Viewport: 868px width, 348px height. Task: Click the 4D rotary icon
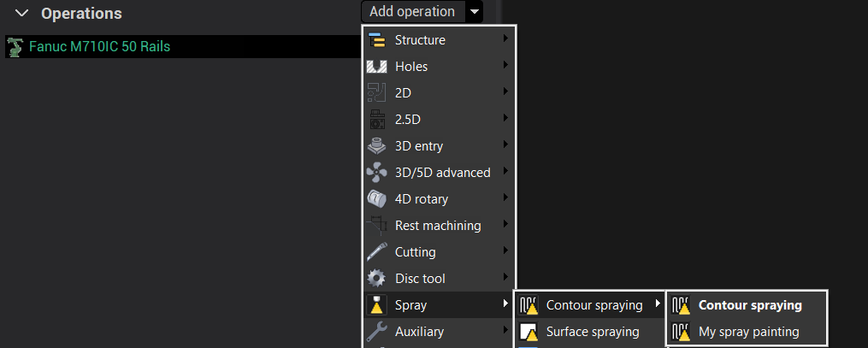[x=376, y=199]
